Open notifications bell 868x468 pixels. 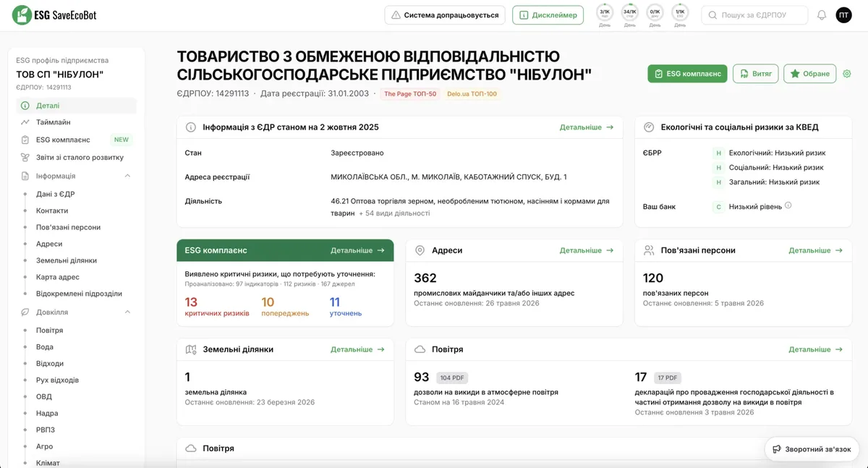(822, 15)
